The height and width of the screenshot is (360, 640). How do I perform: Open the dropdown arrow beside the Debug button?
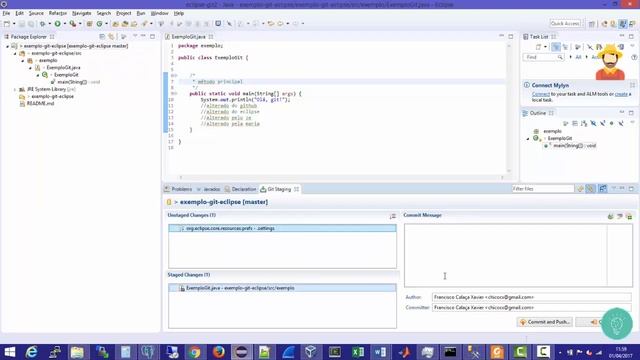pos(50,24)
